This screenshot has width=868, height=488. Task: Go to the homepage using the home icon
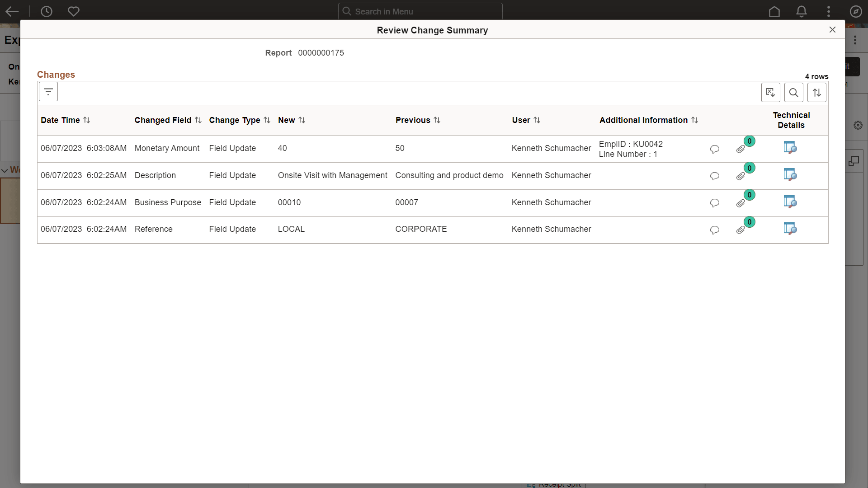tap(774, 11)
